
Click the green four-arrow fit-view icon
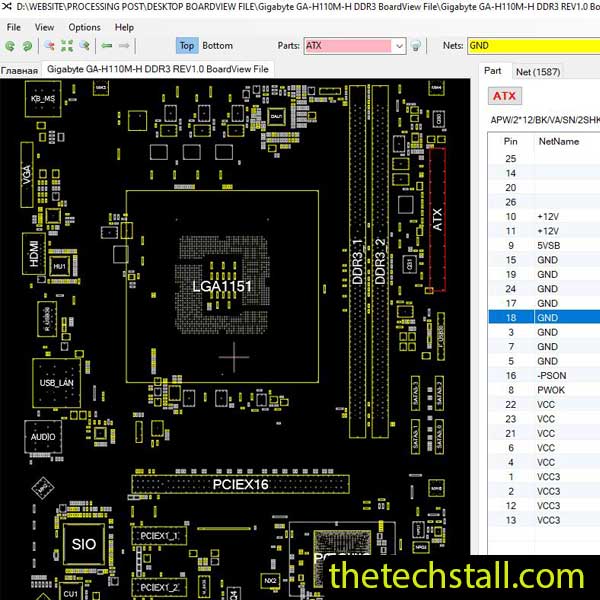pyautogui.click(x=67, y=46)
